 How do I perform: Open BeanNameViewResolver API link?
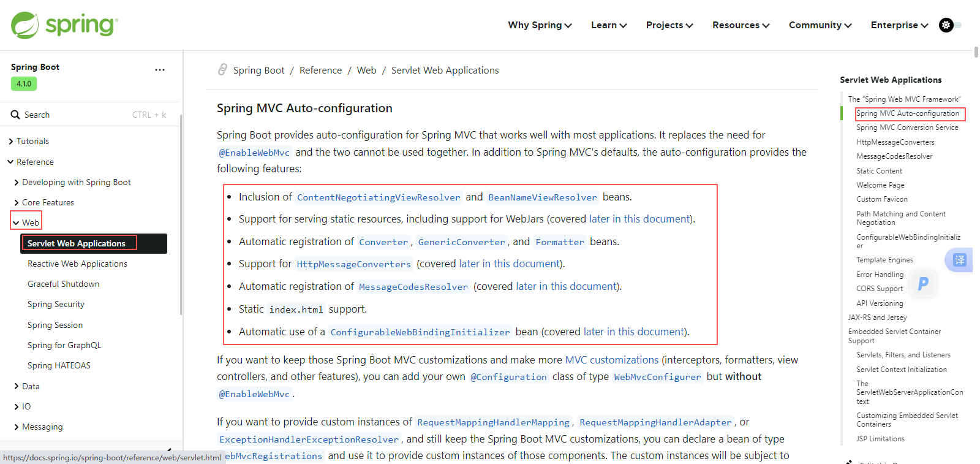click(542, 197)
